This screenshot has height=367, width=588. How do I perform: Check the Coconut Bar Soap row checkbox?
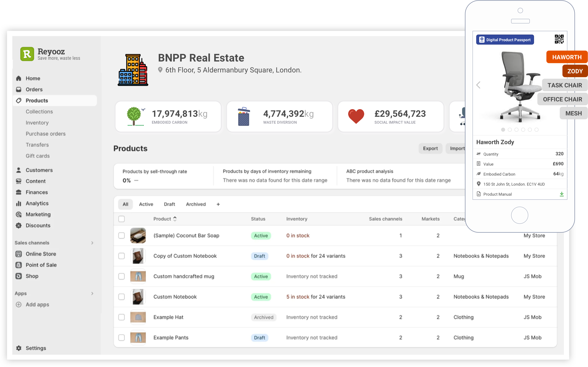[x=121, y=236]
